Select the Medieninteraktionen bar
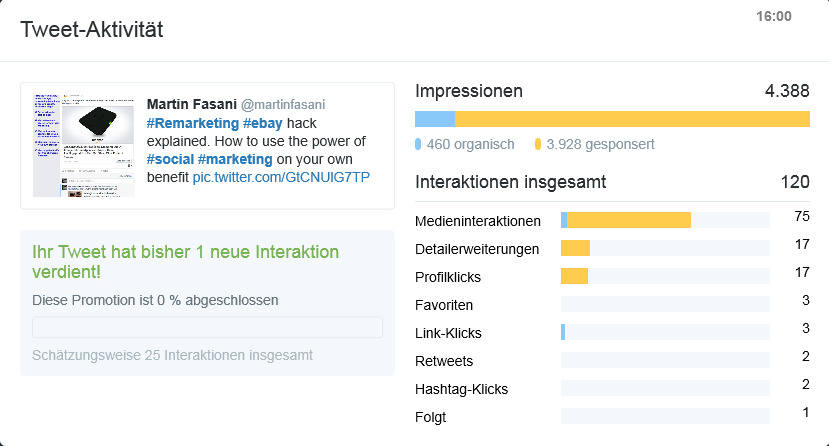Image resolution: width=829 pixels, height=446 pixels. (x=628, y=220)
